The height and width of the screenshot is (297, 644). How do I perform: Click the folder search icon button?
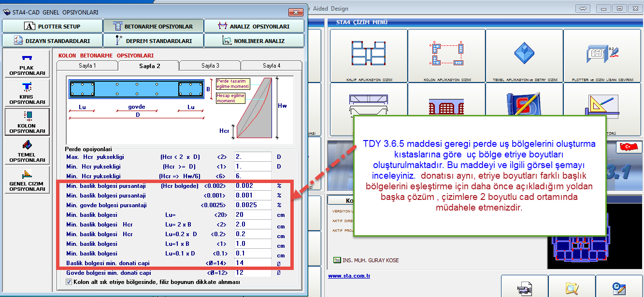[x=572, y=287]
